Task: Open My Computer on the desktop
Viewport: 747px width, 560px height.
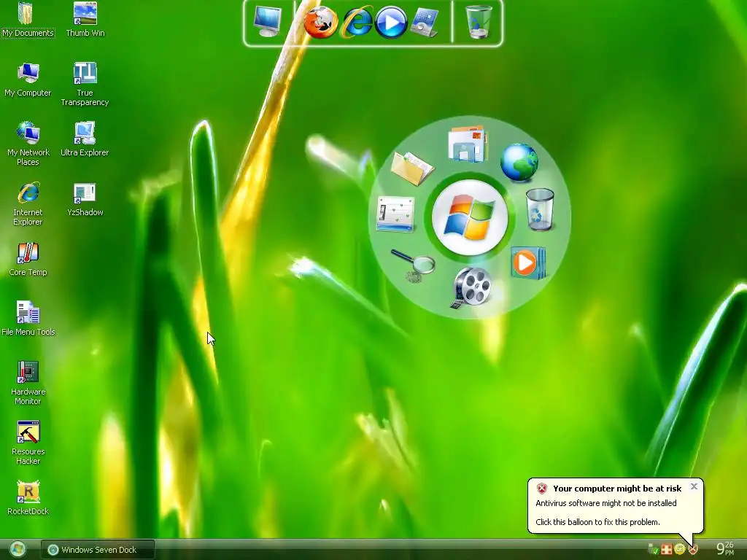Action: click(28, 80)
